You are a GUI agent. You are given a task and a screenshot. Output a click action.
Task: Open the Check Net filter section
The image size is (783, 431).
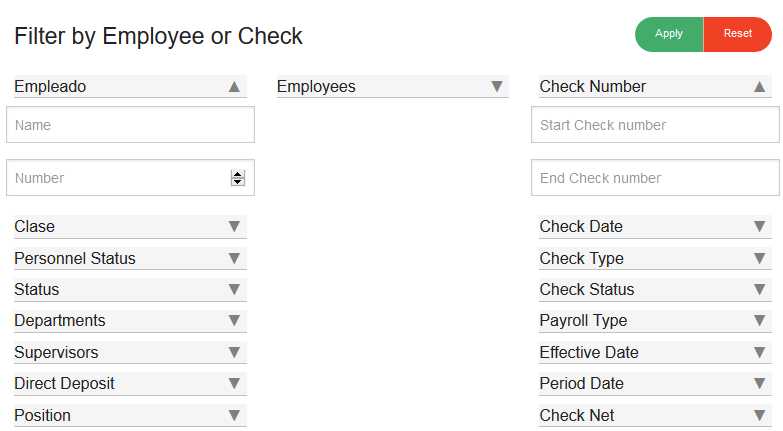coord(759,415)
